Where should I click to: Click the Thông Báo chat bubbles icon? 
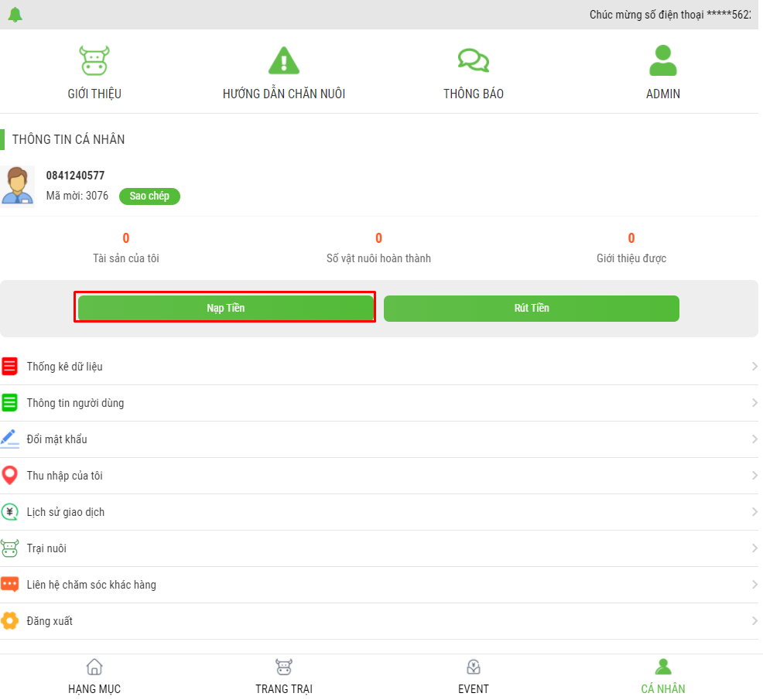473,60
